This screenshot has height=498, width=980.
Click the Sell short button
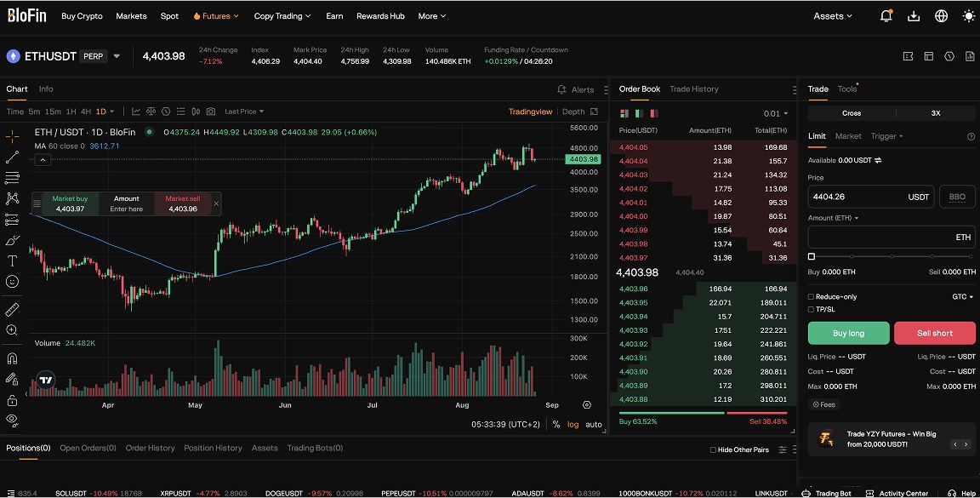coord(935,333)
